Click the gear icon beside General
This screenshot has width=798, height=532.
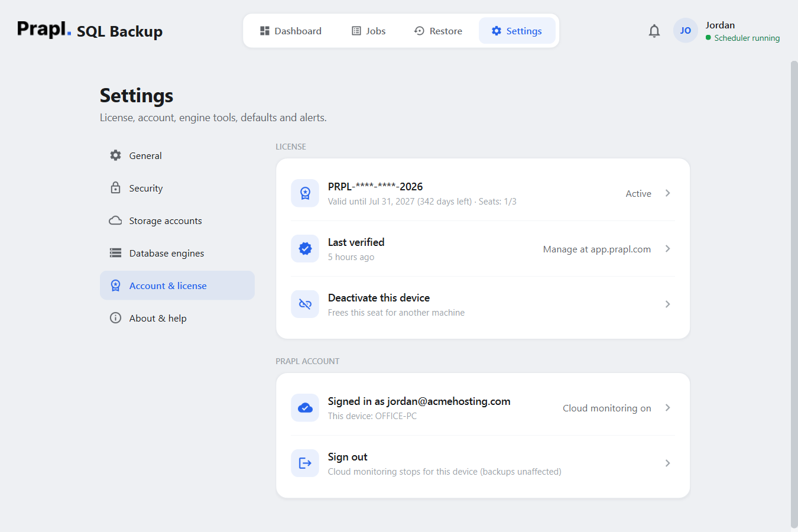[x=115, y=155]
